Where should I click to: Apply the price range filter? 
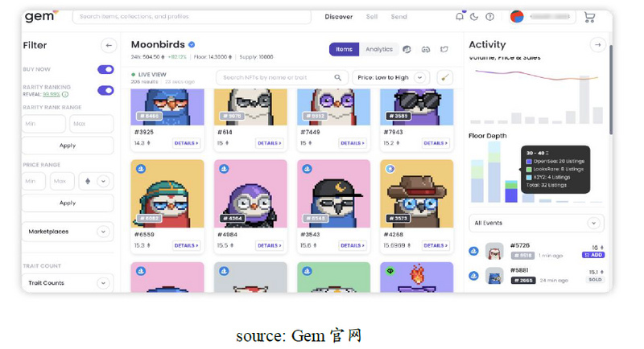click(x=68, y=203)
